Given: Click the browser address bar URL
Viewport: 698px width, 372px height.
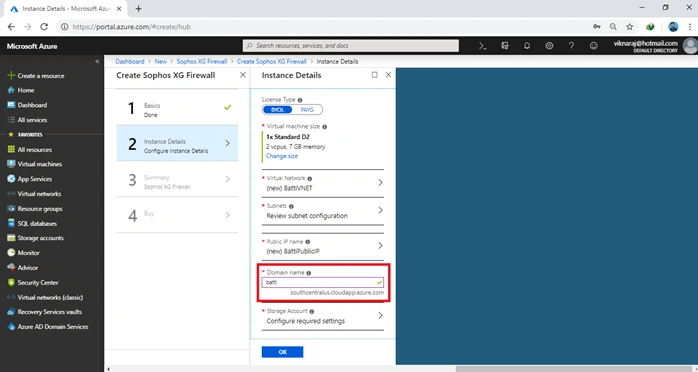Looking at the screenshot, I should click(x=131, y=27).
